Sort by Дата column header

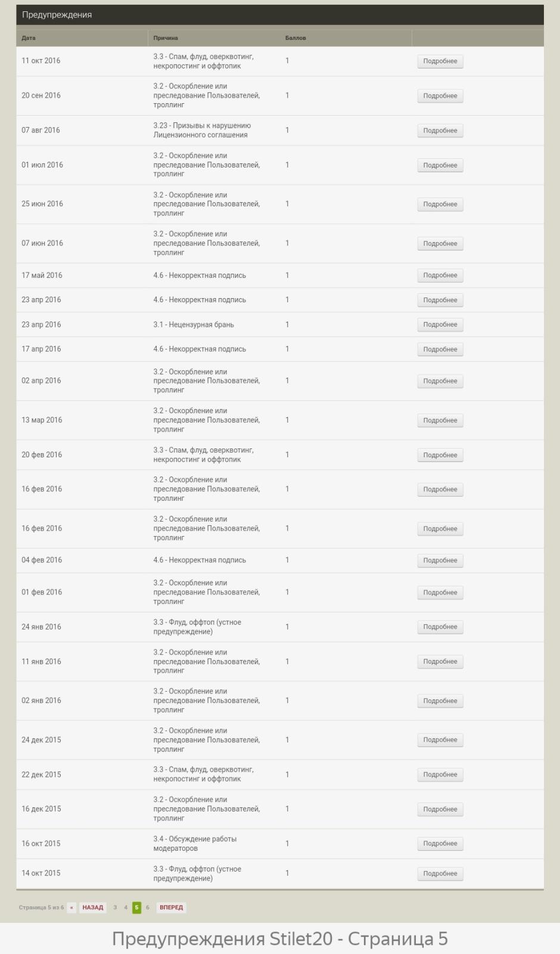coord(29,38)
